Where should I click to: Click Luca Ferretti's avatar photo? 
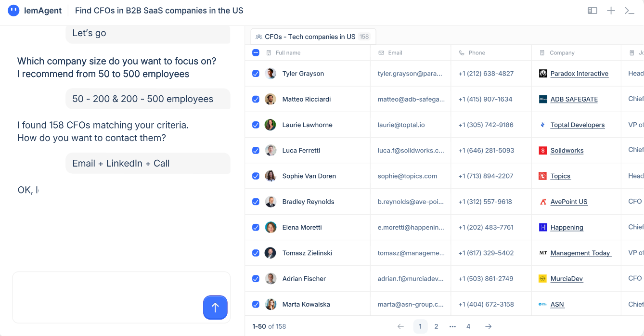point(270,150)
